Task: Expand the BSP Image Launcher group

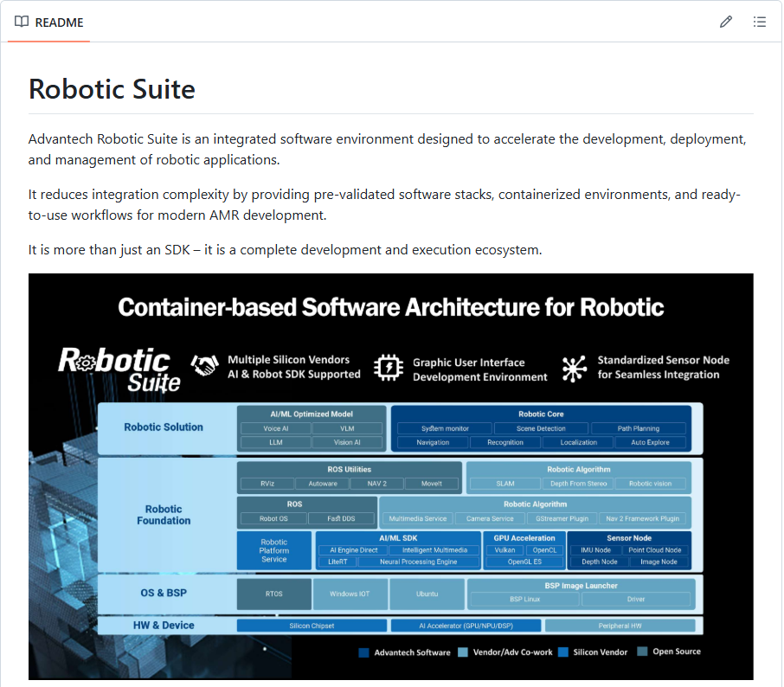Action: point(582,586)
